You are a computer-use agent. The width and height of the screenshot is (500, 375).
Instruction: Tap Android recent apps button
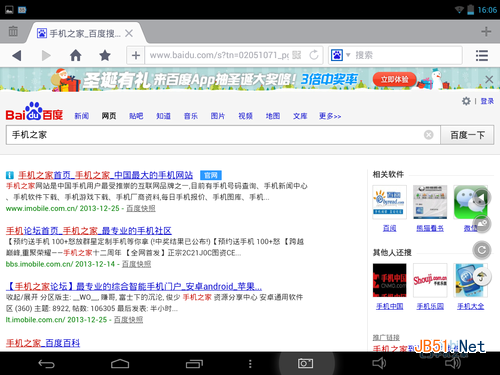click(194, 364)
